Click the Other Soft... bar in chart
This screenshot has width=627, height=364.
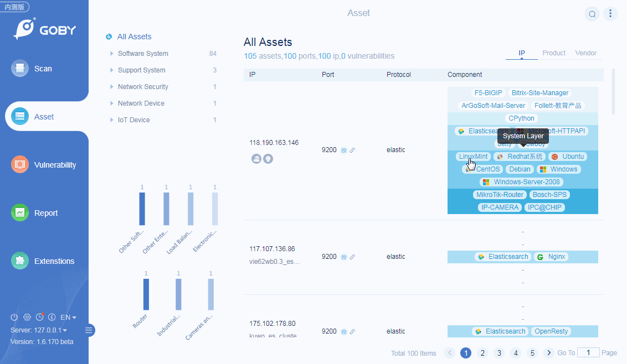(142, 209)
